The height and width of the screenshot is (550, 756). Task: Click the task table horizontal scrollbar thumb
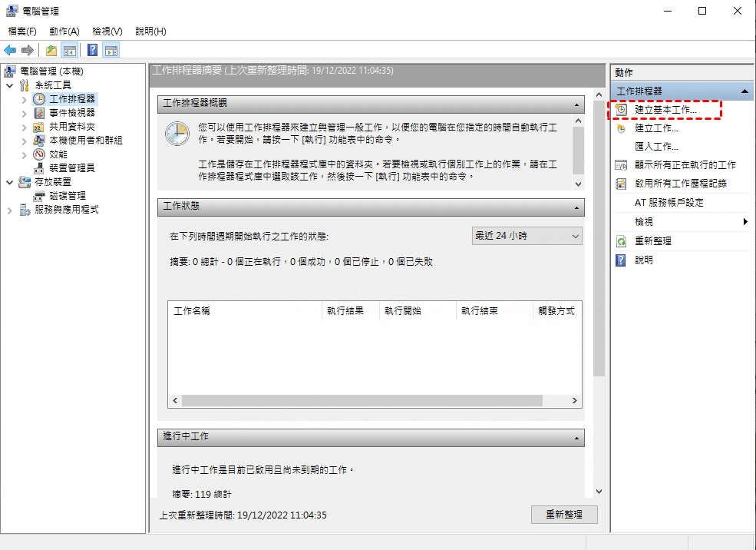(x=362, y=400)
